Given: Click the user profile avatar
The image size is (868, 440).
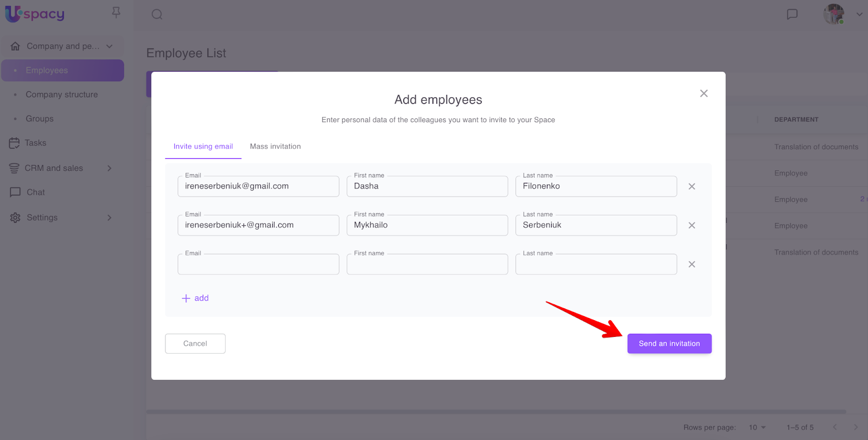Looking at the screenshot, I should pos(833,14).
